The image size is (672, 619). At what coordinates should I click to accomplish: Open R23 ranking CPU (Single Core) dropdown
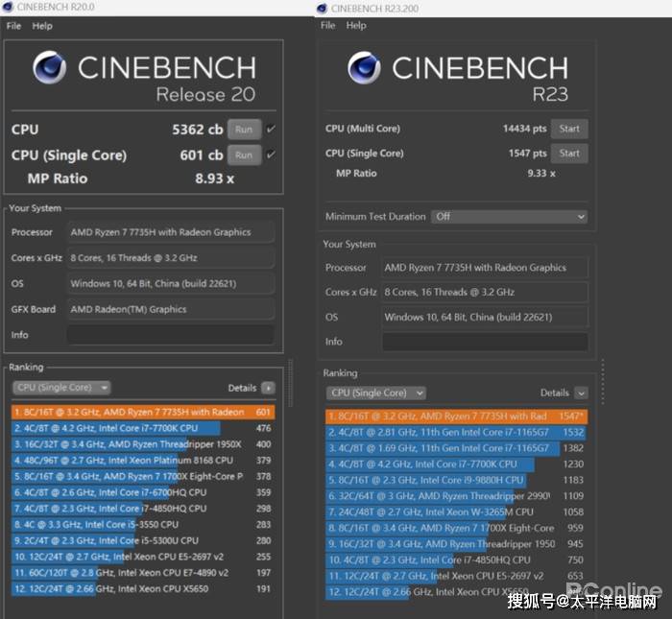tap(375, 393)
